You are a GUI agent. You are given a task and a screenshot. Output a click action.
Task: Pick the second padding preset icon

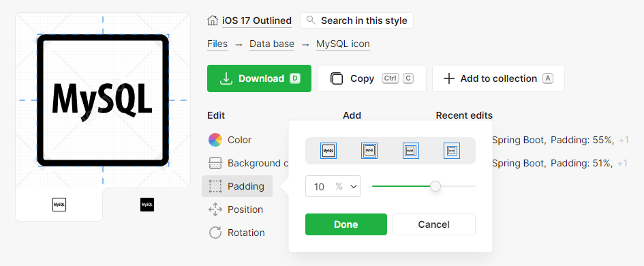(x=369, y=151)
